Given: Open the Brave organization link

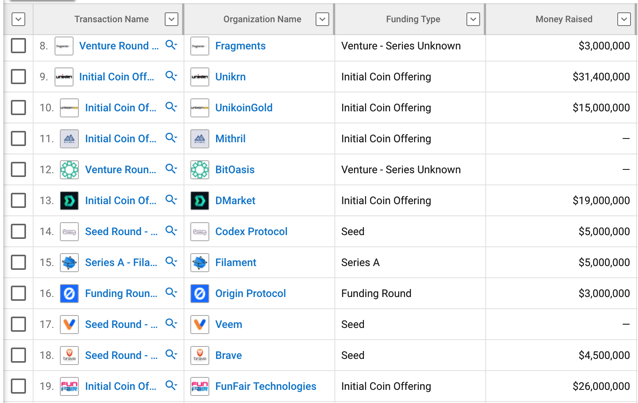Looking at the screenshot, I should tap(228, 355).
